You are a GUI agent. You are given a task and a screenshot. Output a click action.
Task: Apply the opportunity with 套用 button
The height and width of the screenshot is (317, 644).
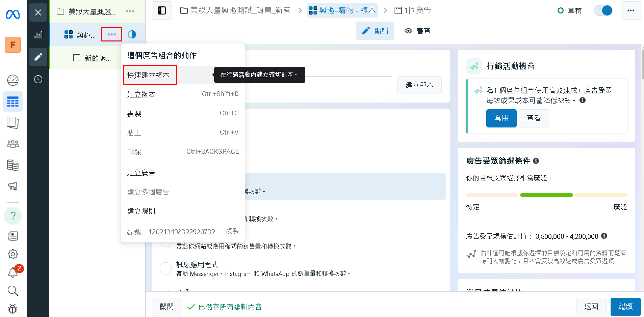[x=501, y=118]
